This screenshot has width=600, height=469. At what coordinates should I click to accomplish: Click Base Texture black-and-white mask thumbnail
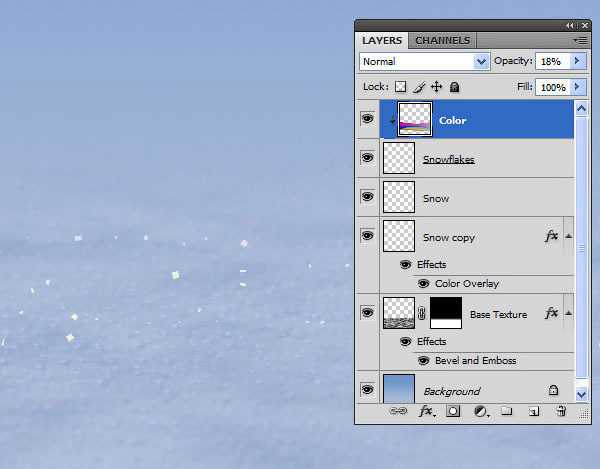[446, 313]
